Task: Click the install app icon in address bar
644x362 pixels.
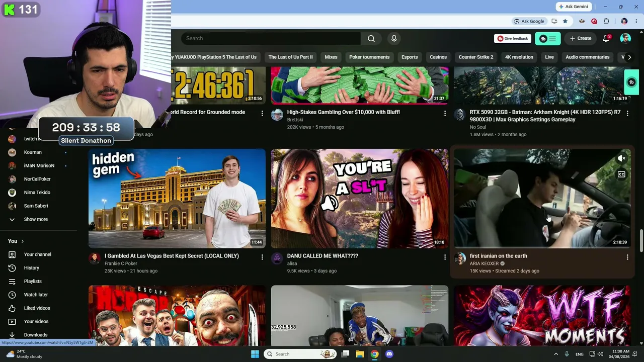Action: [x=554, y=21]
